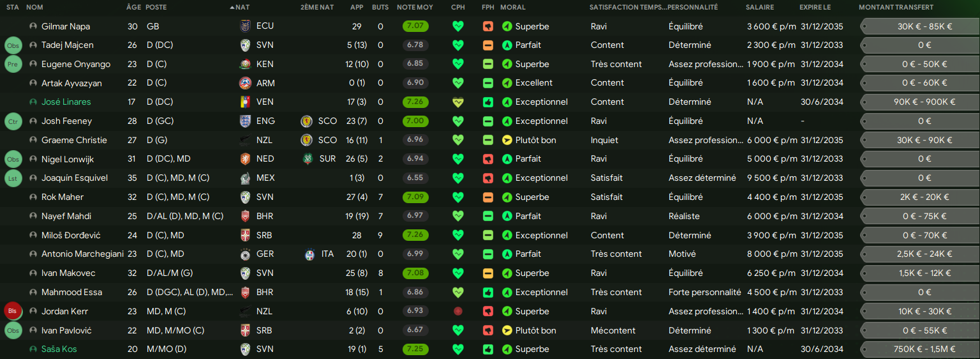The image size is (980, 359).
Task: Sort players by the SALAIRE column header
Action: click(759, 8)
